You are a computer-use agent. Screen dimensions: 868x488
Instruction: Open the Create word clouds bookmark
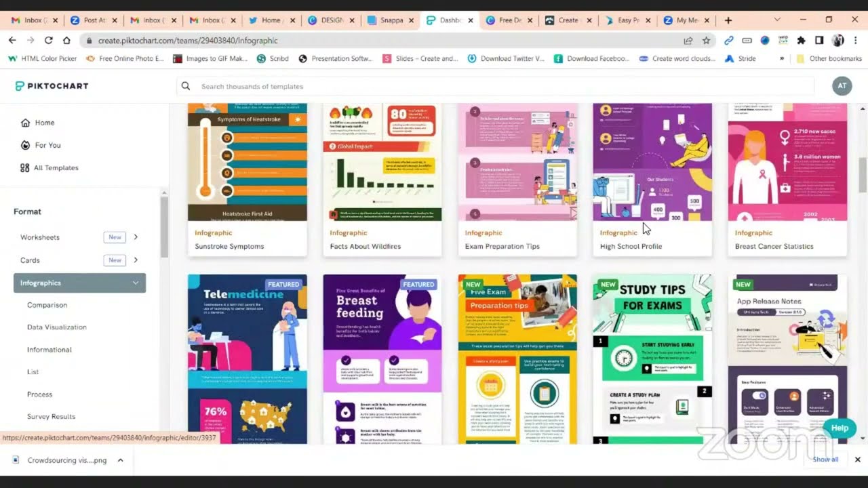tap(677, 59)
